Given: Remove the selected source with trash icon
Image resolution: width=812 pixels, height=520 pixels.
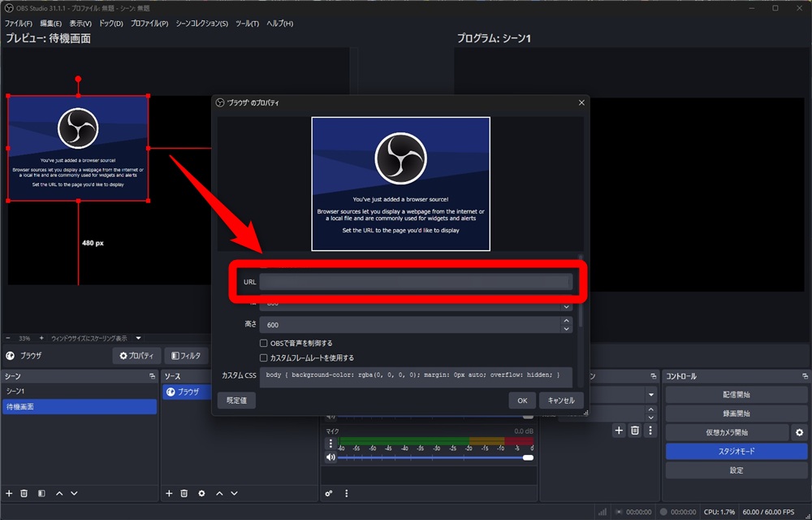Looking at the screenshot, I should tap(184, 493).
